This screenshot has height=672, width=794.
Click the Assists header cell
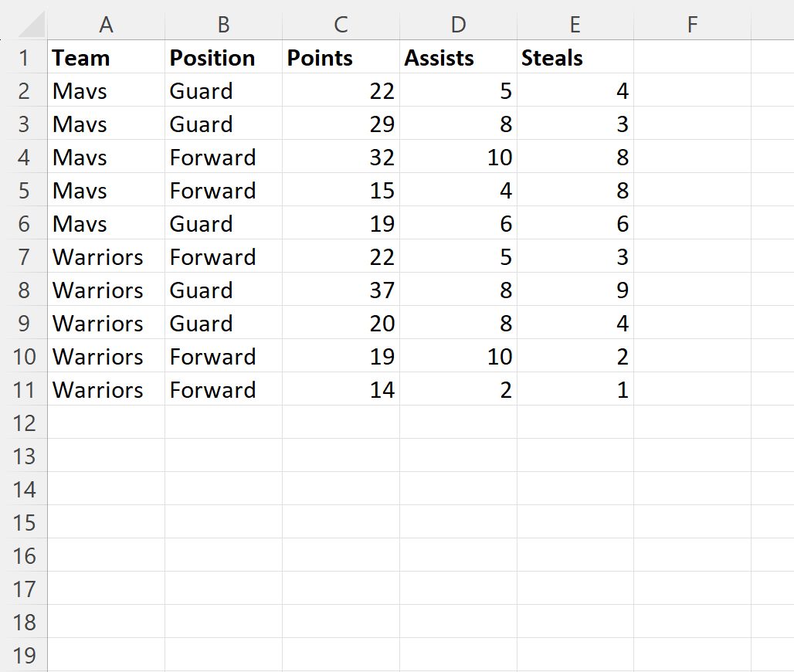[x=458, y=57]
